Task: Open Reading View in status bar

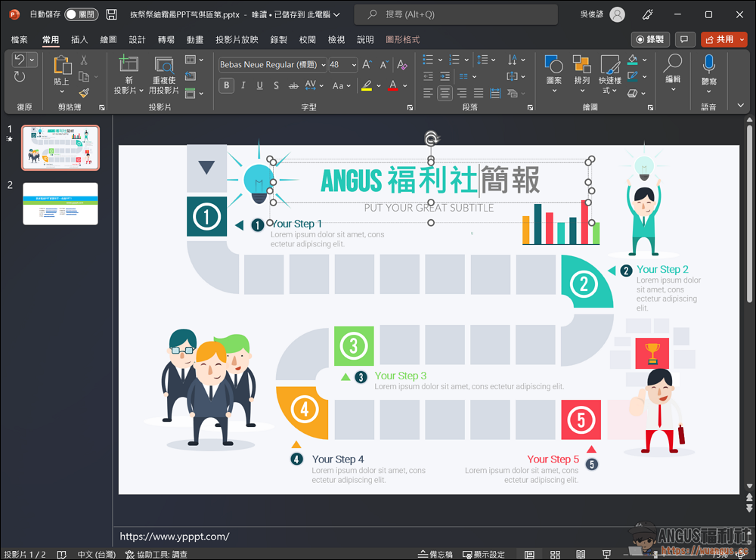Action: [x=581, y=555]
